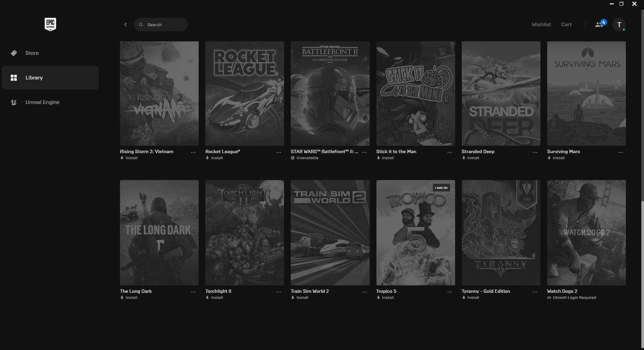Install Stick it to the Man
This screenshot has height=350, width=644.
tap(385, 158)
